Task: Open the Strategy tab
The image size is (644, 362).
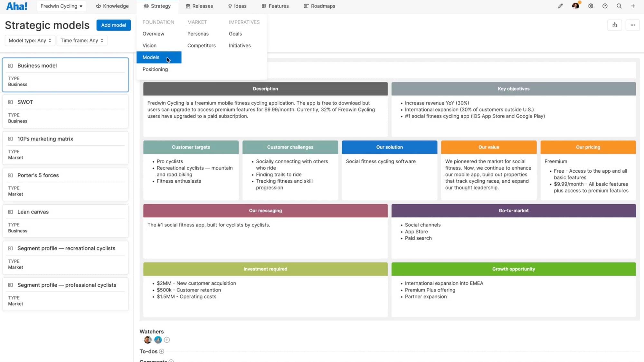Action: (157, 6)
